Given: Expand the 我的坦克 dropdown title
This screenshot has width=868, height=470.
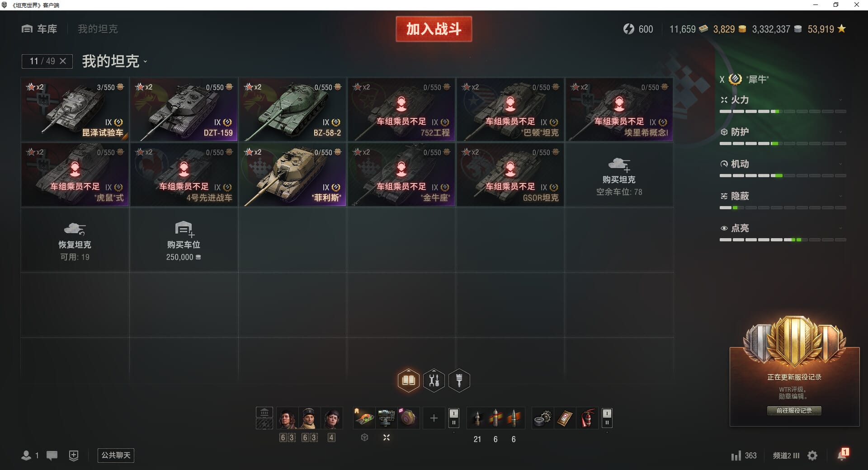Looking at the screenshot, I should 114,61.
